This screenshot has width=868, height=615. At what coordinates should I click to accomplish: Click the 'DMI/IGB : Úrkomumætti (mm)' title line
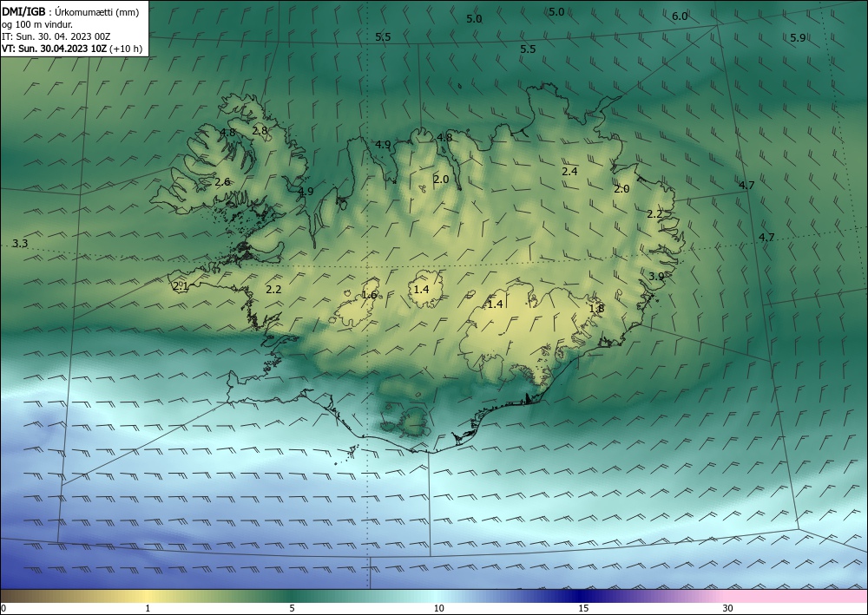coord(70,12)
